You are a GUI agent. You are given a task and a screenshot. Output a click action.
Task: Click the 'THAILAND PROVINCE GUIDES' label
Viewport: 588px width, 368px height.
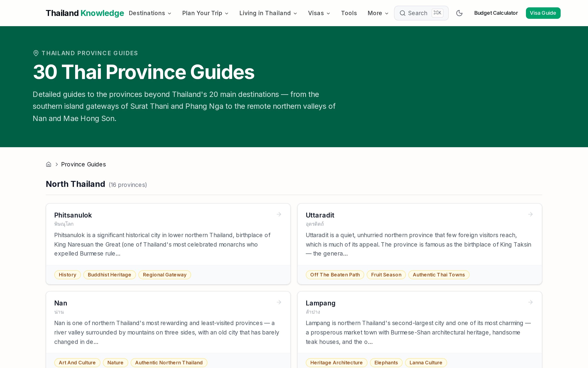90,53
